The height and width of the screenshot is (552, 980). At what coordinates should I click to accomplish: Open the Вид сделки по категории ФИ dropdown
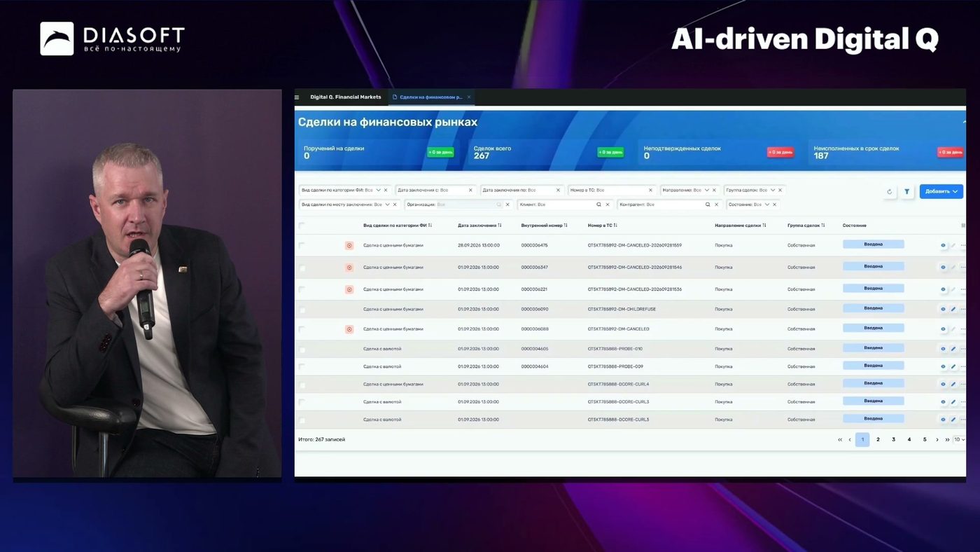click(379, 191)
